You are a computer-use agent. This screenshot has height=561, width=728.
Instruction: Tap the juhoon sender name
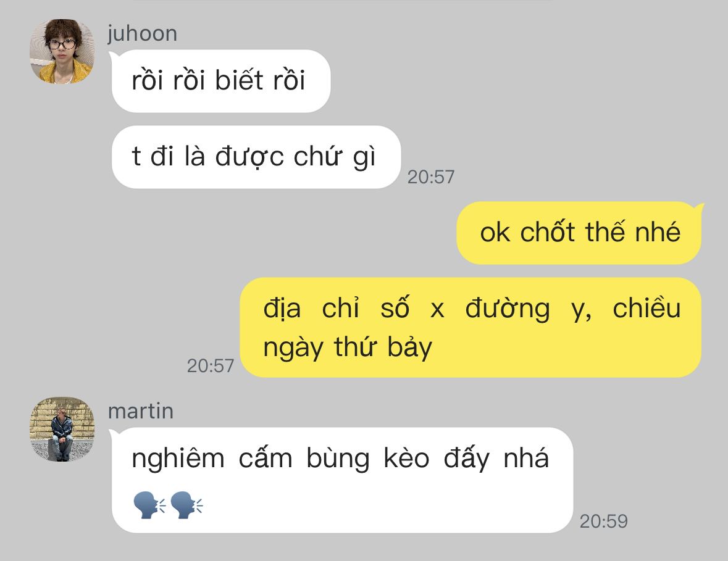142,34
